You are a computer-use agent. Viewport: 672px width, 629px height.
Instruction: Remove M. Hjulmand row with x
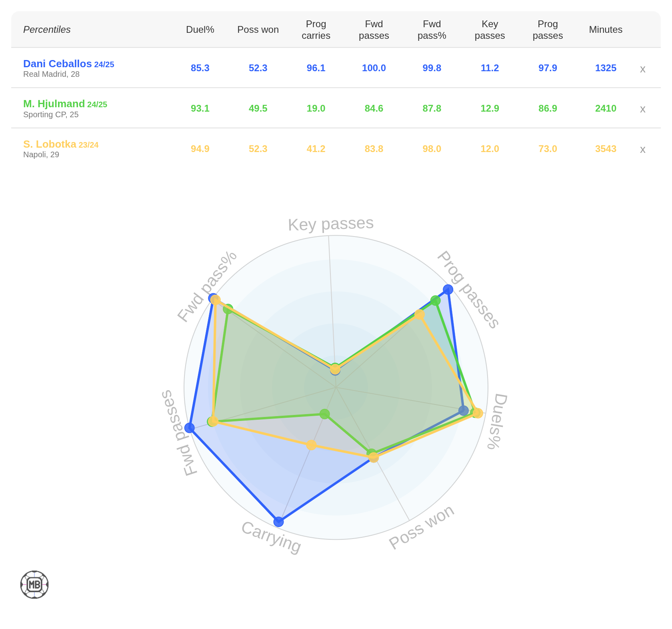(x=642, y=109)
